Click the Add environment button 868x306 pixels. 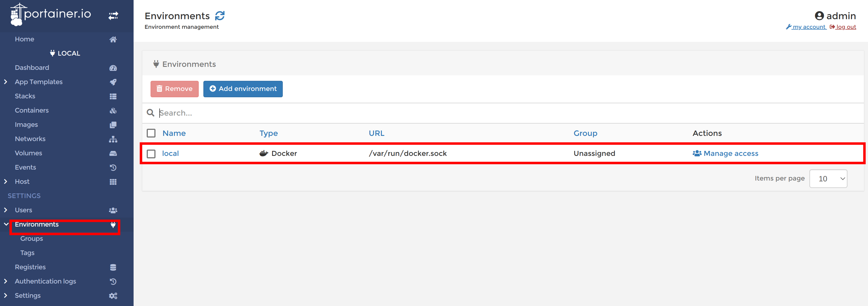(242, 88)
